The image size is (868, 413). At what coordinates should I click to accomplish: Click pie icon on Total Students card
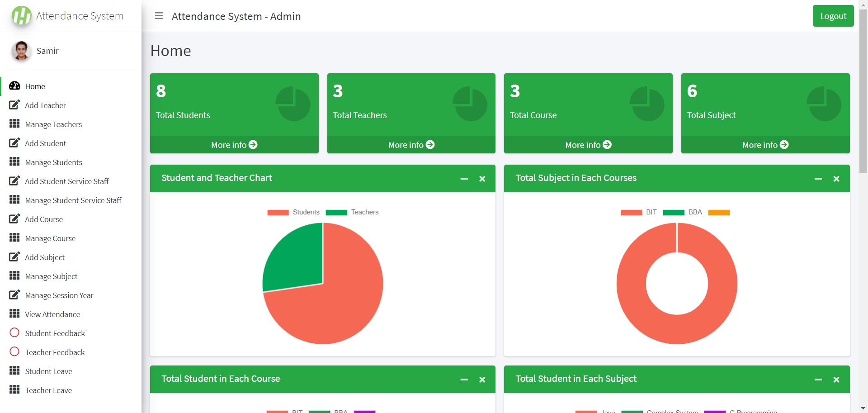point(293,104)
